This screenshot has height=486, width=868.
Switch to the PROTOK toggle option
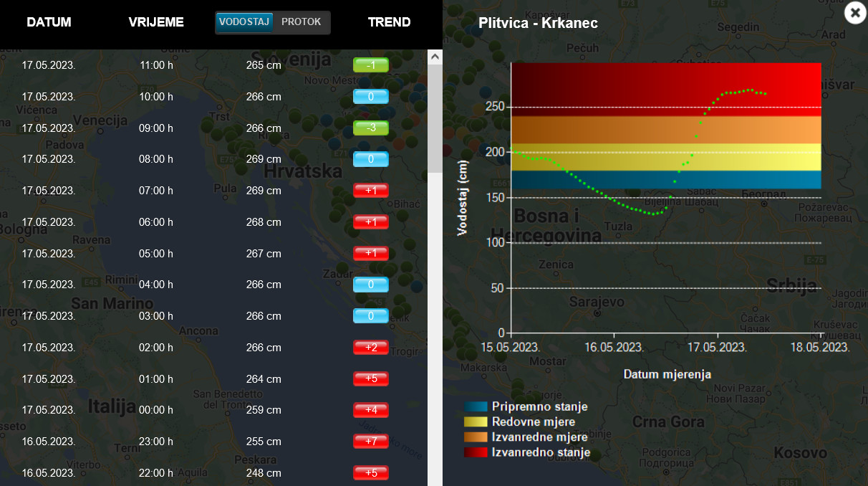coord(302,22)
